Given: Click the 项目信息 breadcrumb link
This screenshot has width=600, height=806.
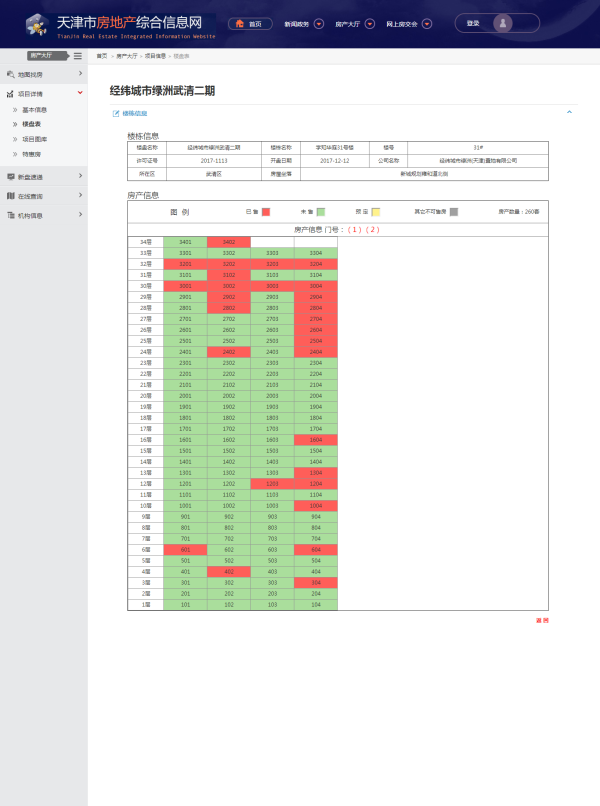Looking at the screenshot, I should point(155,56).
